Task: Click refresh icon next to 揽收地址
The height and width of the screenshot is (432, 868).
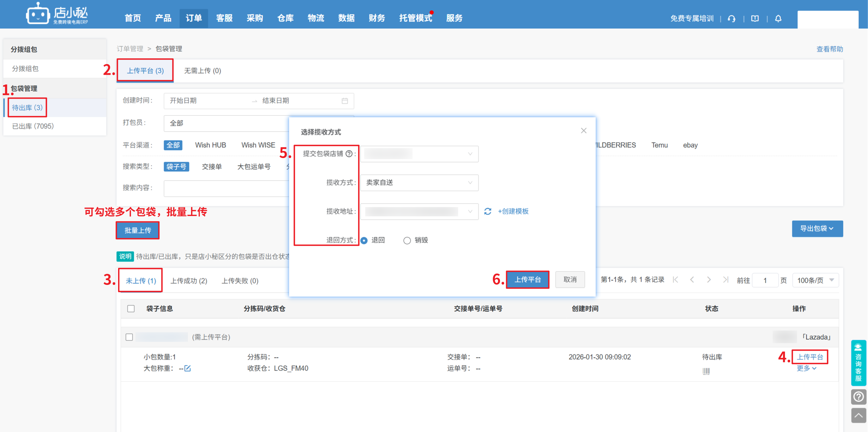Action: (x=487, y=211)
